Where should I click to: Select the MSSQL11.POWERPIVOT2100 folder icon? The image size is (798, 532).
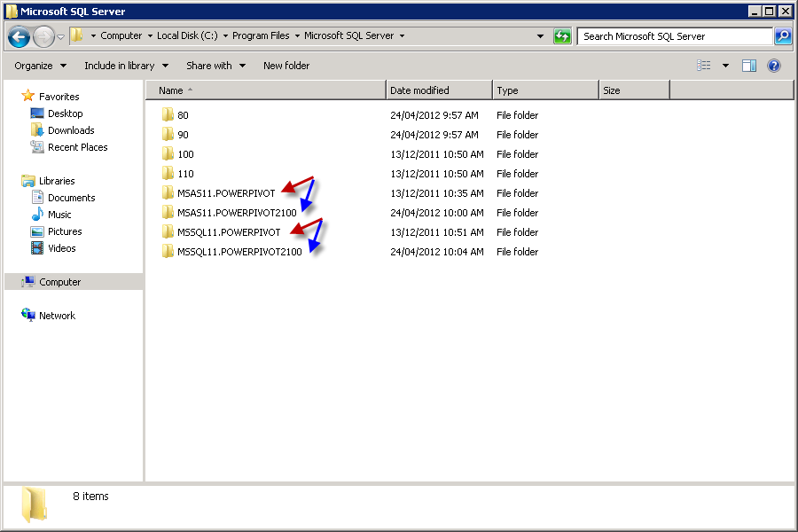coord(168,251)
